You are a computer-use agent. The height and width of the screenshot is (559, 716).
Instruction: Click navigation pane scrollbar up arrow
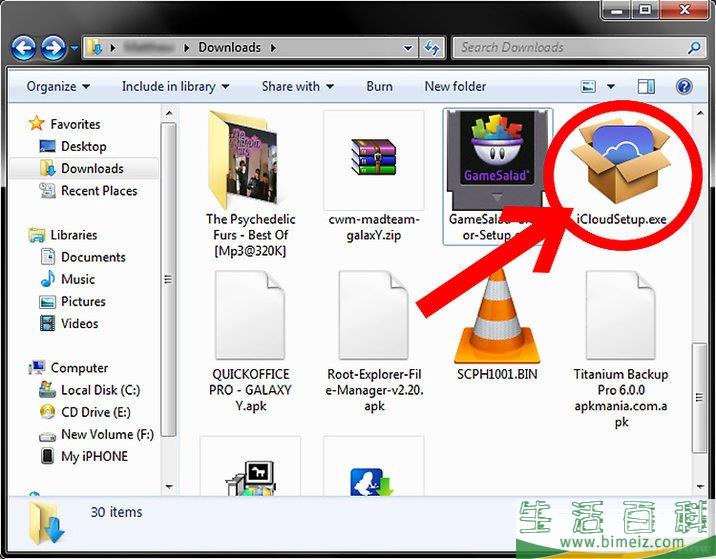tap(169, 112)
